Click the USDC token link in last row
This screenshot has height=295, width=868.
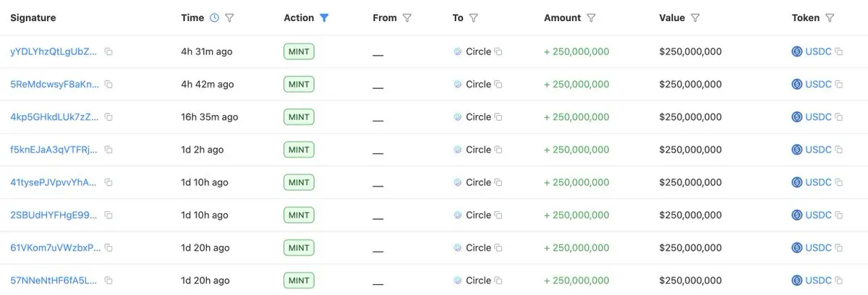(819, 281)
